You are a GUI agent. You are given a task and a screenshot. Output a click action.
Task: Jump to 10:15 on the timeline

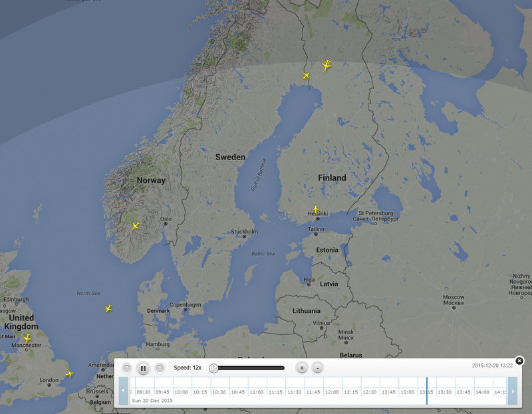tap(200, 392)
